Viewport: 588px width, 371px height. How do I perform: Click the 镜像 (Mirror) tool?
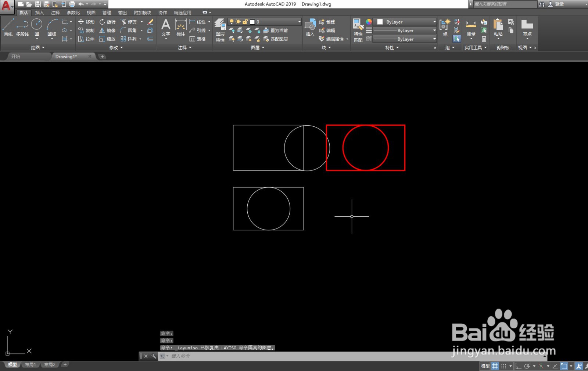click(107, 30)
